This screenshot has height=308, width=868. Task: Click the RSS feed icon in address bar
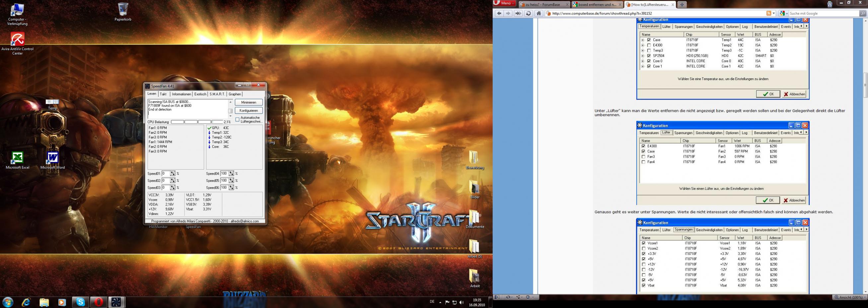(x=768, y=14)
